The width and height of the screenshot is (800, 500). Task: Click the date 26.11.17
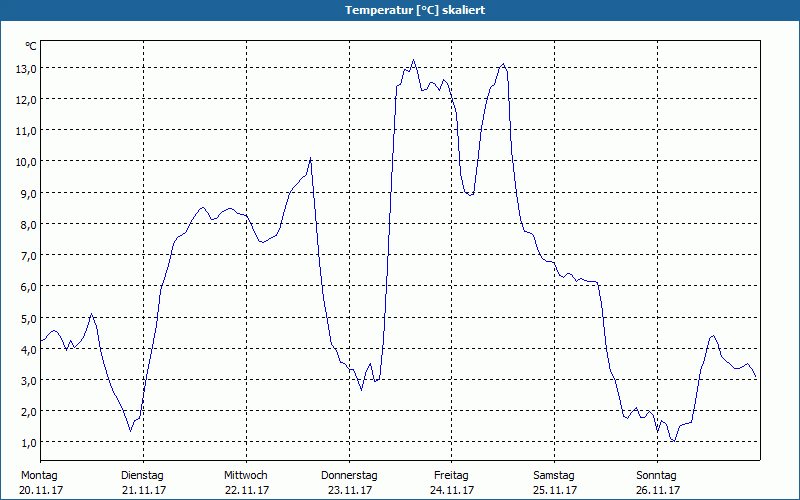click(658, 490)
